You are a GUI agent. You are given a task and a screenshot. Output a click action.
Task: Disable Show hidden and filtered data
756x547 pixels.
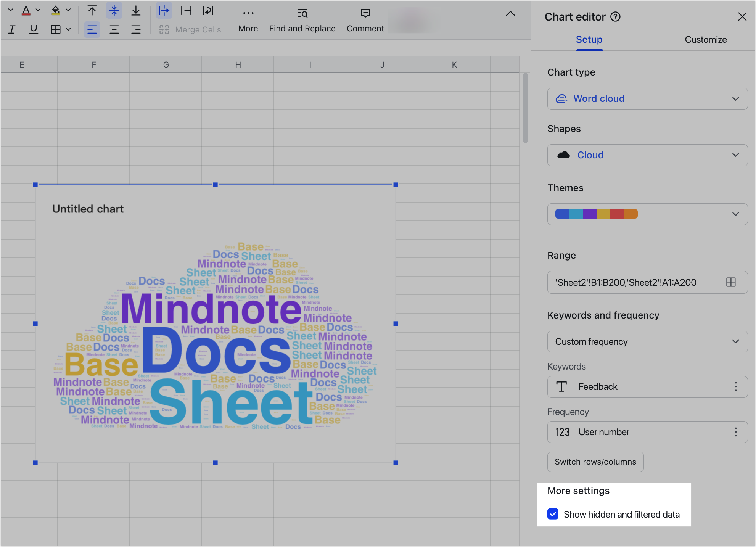(553, 514)
